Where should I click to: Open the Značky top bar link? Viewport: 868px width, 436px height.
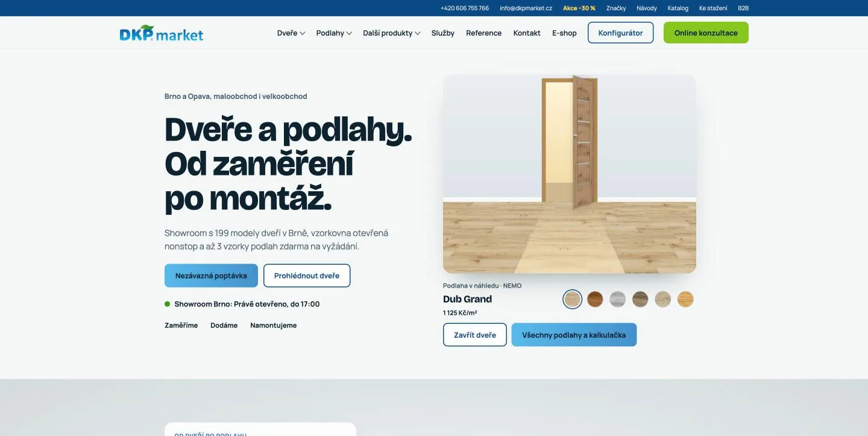click(616, 8)
